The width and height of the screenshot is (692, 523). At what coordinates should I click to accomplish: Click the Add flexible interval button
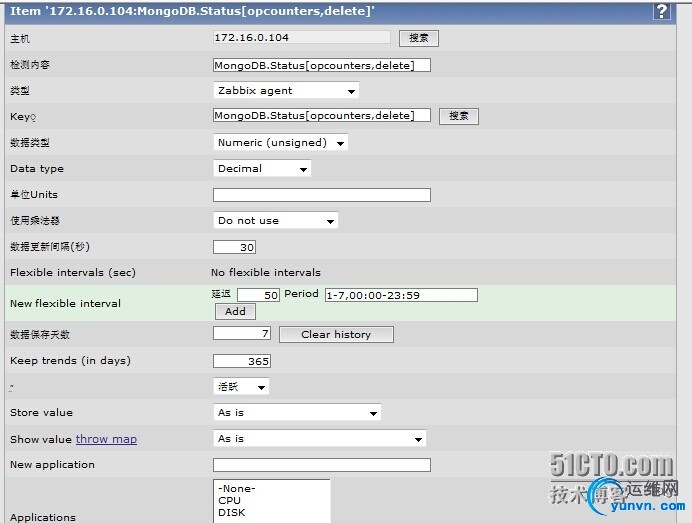235,312
